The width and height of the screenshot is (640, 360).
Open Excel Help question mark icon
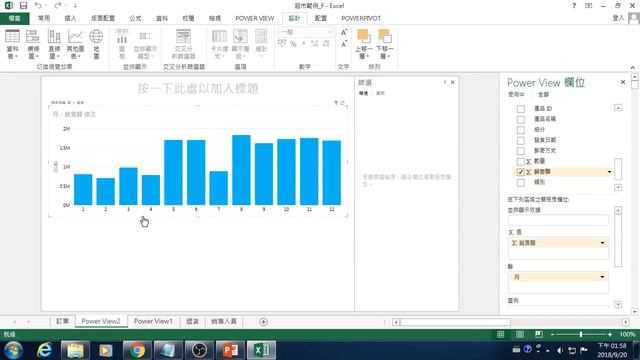(574, 6)
